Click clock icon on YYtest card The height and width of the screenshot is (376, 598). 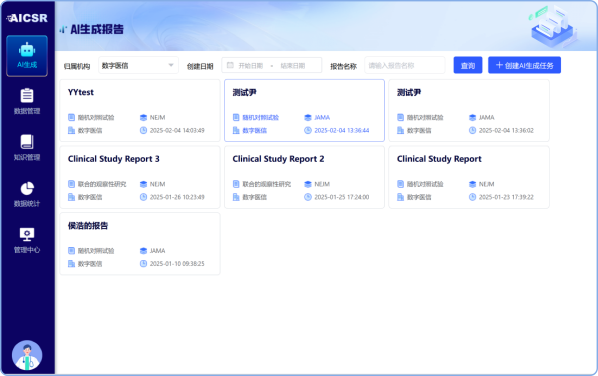(x=143, y=130)
